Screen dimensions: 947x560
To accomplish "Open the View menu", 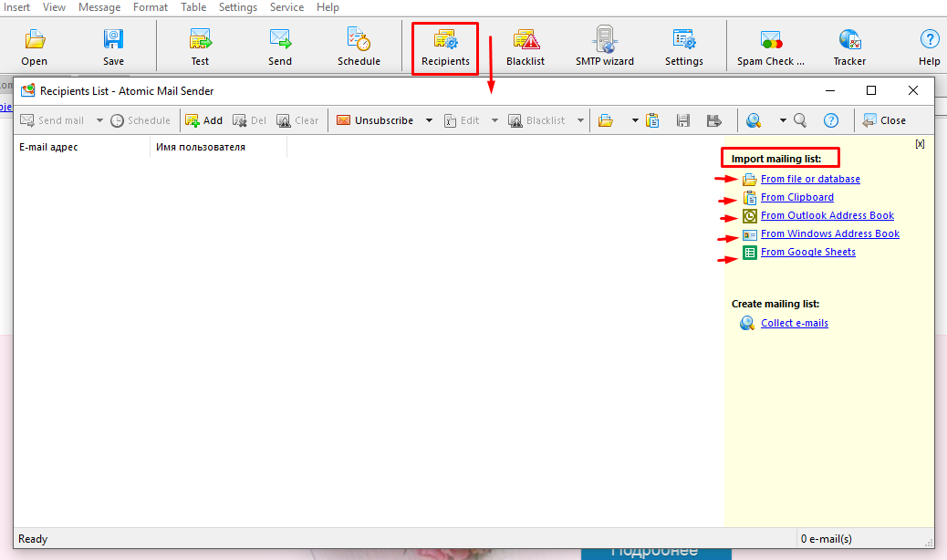I will click(x=54, y=7).
